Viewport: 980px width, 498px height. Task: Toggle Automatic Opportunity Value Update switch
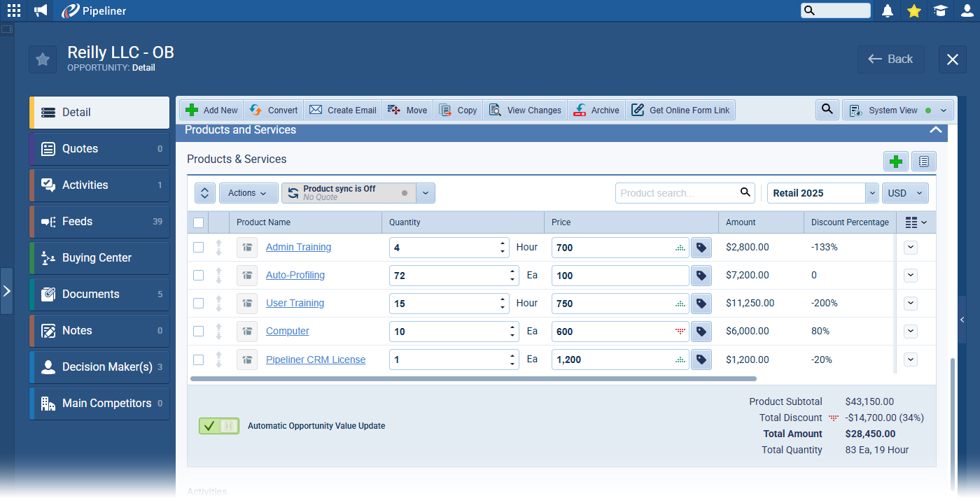218,426
